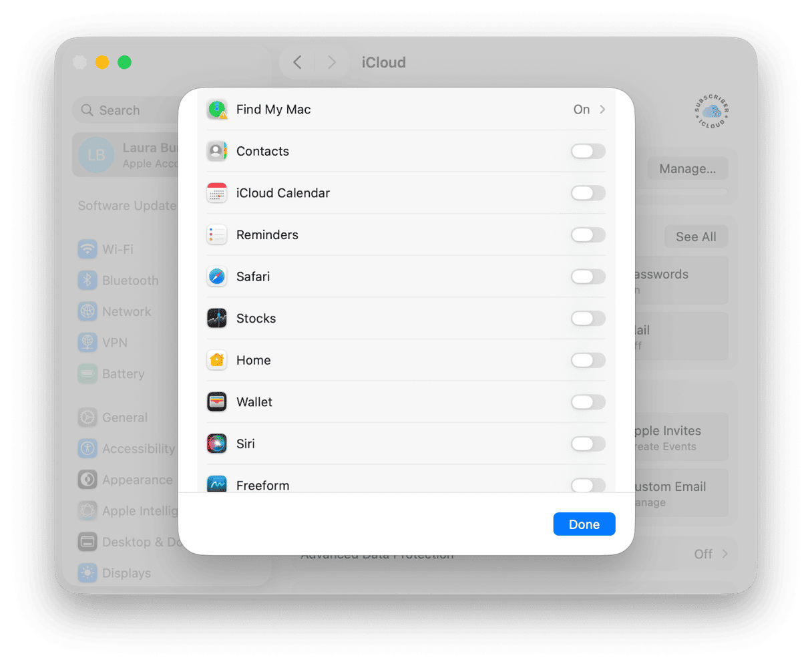Click the LB account avatar

[96, 155]
